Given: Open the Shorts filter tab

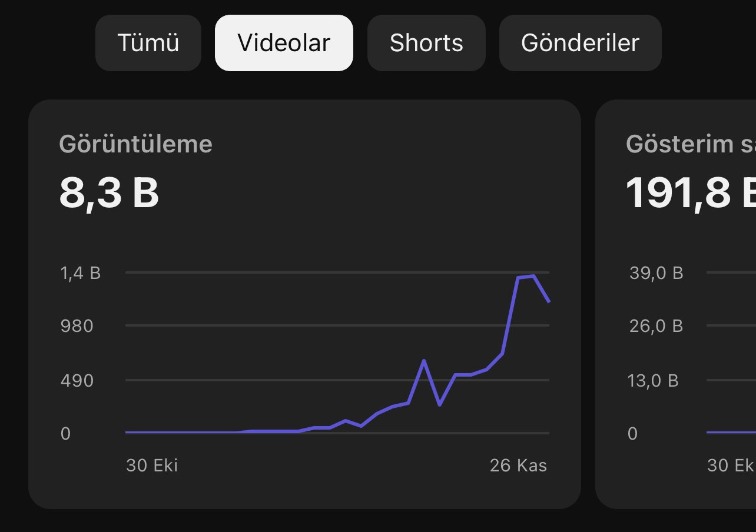Looking at the screenshot, I should click(426, 43).
